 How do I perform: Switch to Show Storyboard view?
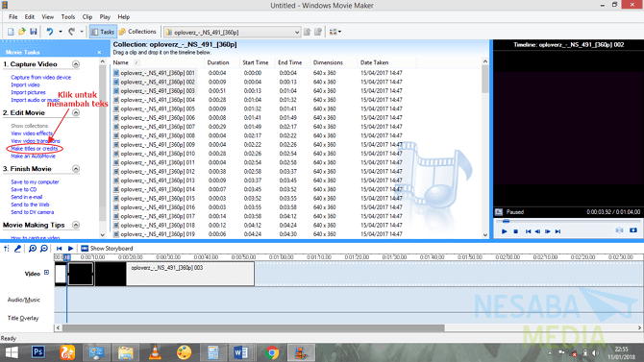[x=107, y=249]
